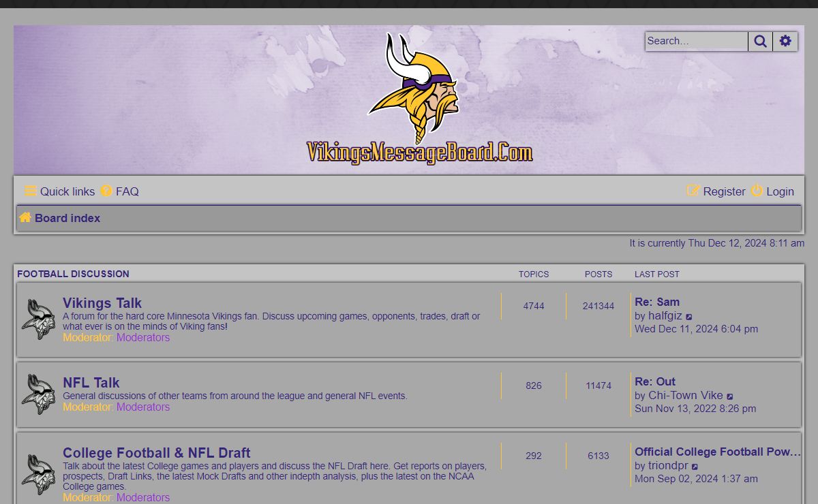The width and height of the screenshot is (818, 504).
Task: Open the NFL Talk forum
Action: click(x=91, y=383)
